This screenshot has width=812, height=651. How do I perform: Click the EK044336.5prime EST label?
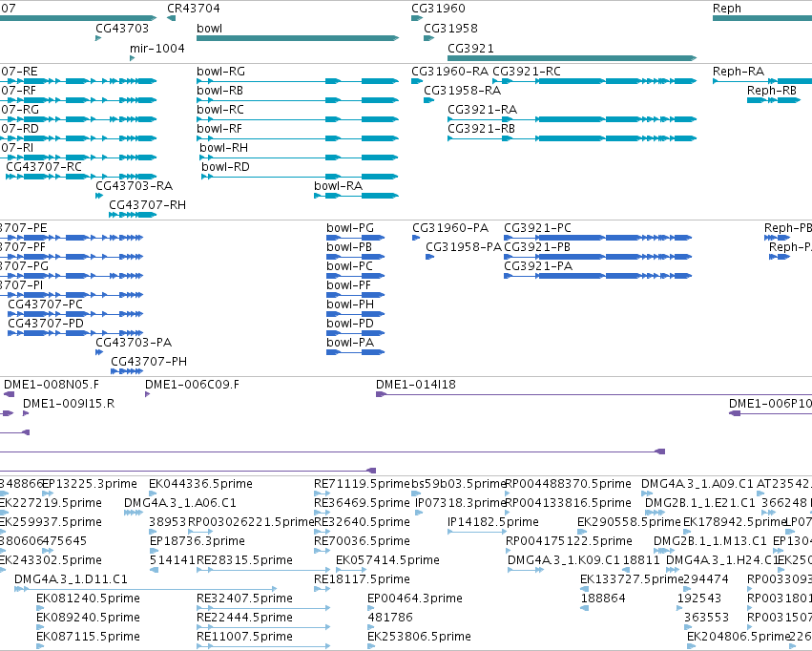point(201,484)
